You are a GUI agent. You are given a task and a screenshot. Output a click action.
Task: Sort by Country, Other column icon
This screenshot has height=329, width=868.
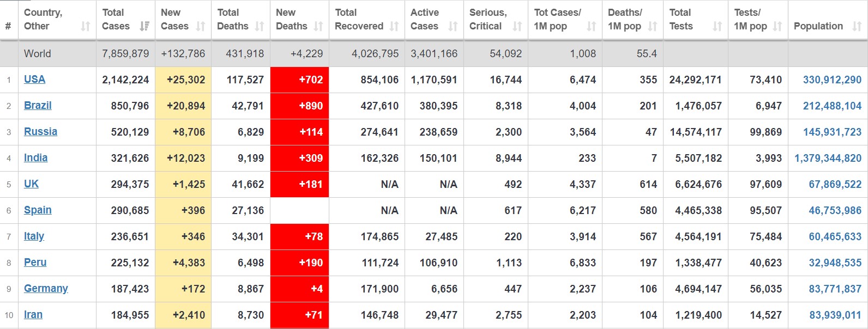coord(86,26)
